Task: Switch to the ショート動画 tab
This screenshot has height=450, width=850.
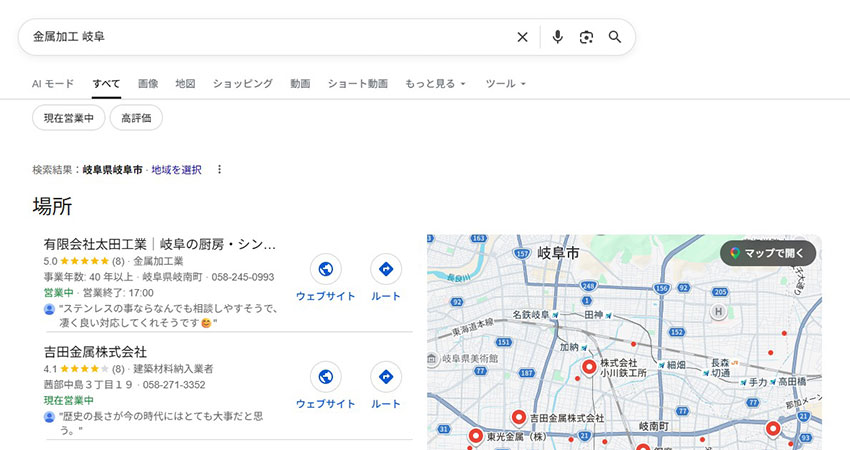Action: coord(358,83)
